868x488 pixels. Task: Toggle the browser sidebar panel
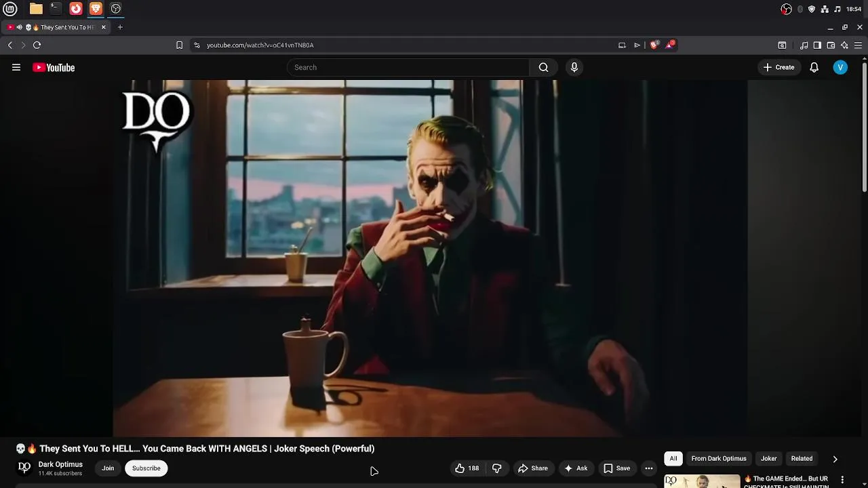817,45
